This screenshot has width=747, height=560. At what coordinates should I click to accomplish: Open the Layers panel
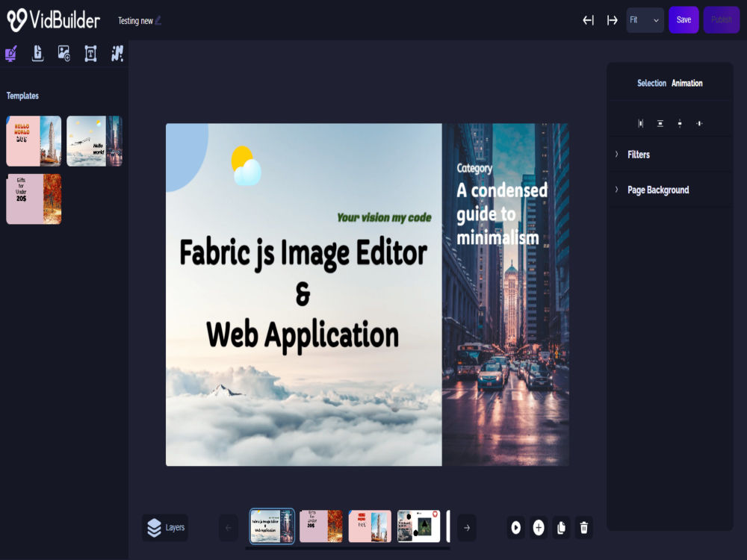pos(165,528)
